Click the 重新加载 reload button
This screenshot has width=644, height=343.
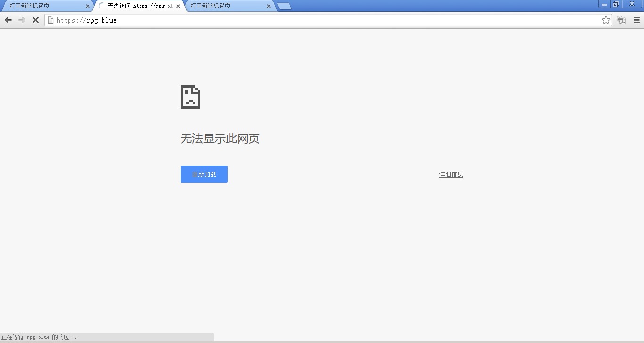(204, 174)
